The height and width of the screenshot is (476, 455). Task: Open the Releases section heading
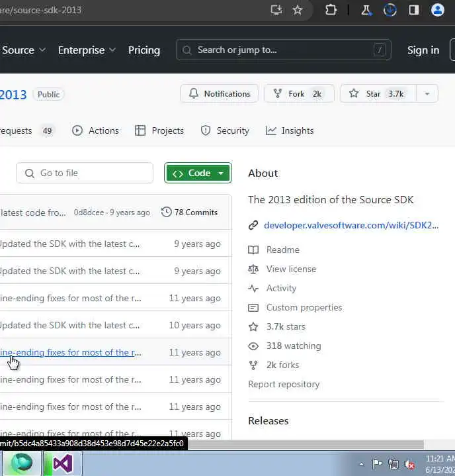click(269, 421)
